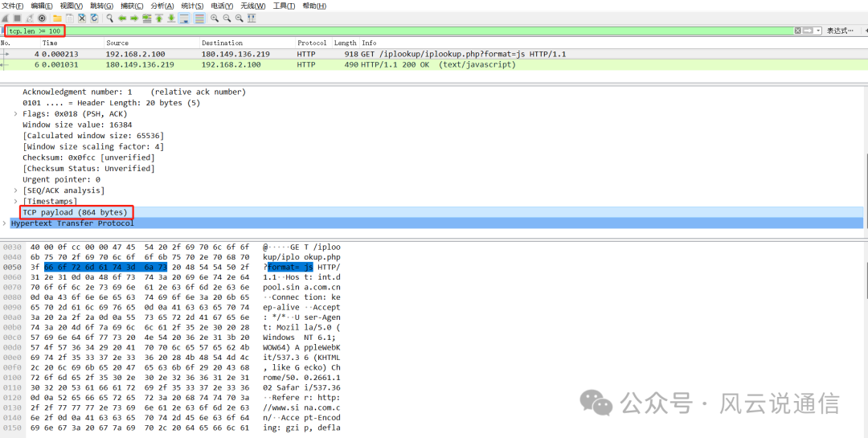Expand the Flags: 0x018 (PSH, ACK) row
Image resolution: width=868 pixels, height=438 pixels.
(16, 114)
